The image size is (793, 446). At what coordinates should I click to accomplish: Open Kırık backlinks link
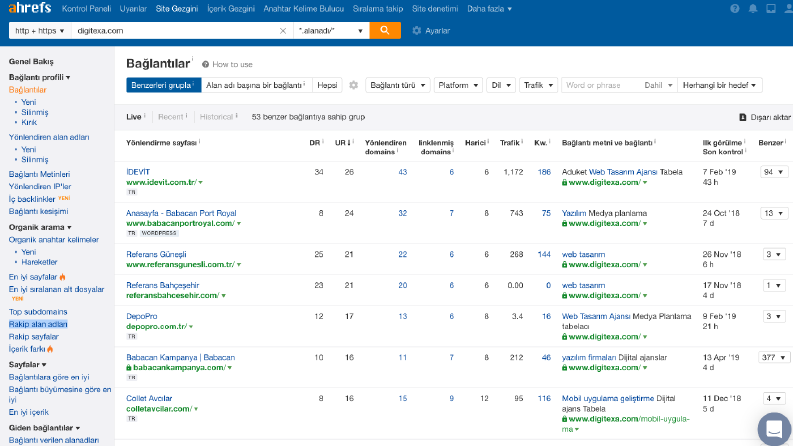(29, 122)
